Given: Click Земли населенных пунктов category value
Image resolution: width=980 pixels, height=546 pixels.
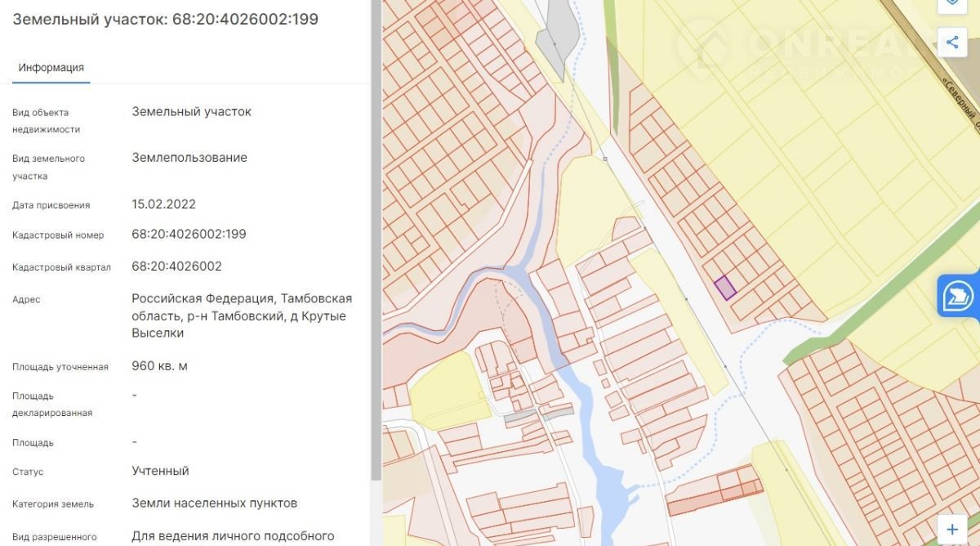Looking at the screenshot, I should [214, 503].
